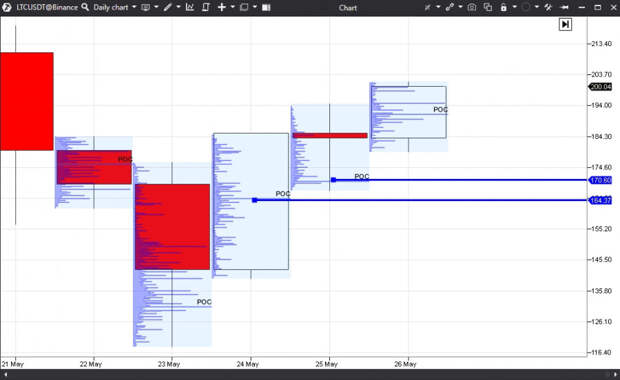The height and width of the screenshot is (380, 620).
Task: Open the chart settings wrench icon
Action: point(548,7)
